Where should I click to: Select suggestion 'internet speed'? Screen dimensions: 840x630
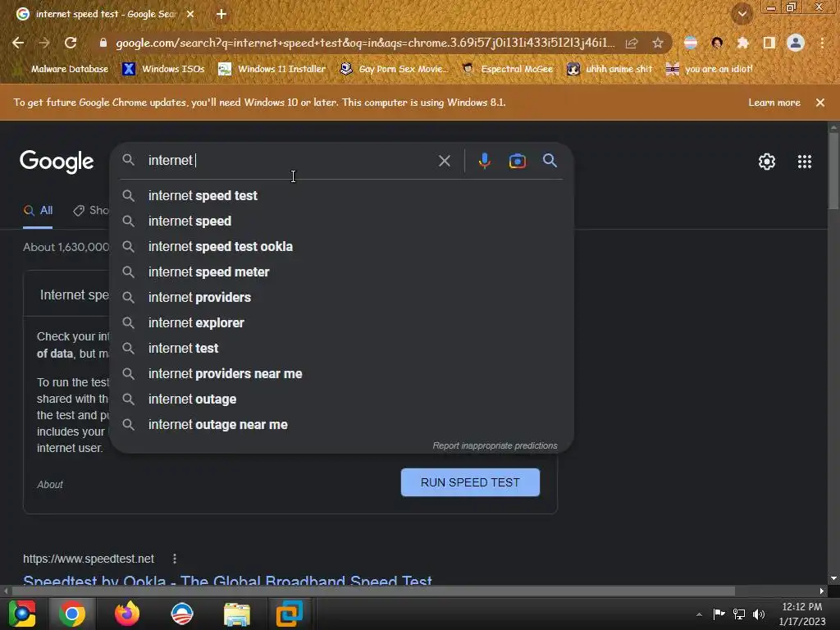point(342,221)
